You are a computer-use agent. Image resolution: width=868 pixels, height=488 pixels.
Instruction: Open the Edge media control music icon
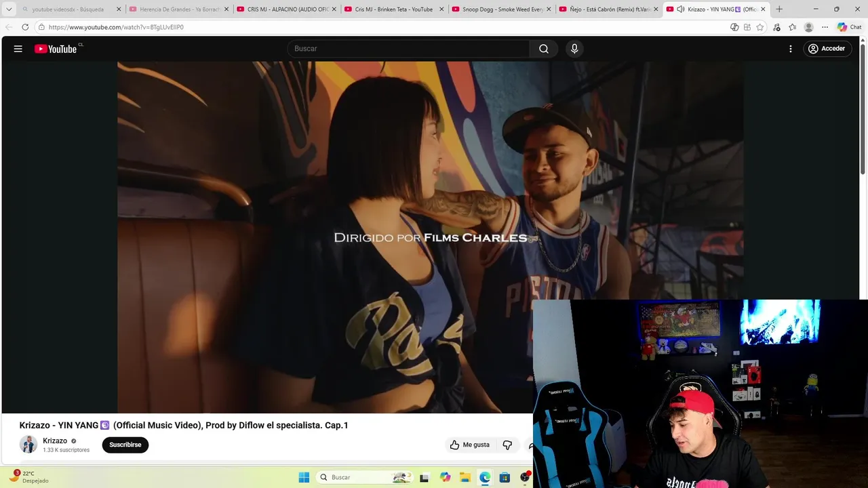[x=776, y=27]
